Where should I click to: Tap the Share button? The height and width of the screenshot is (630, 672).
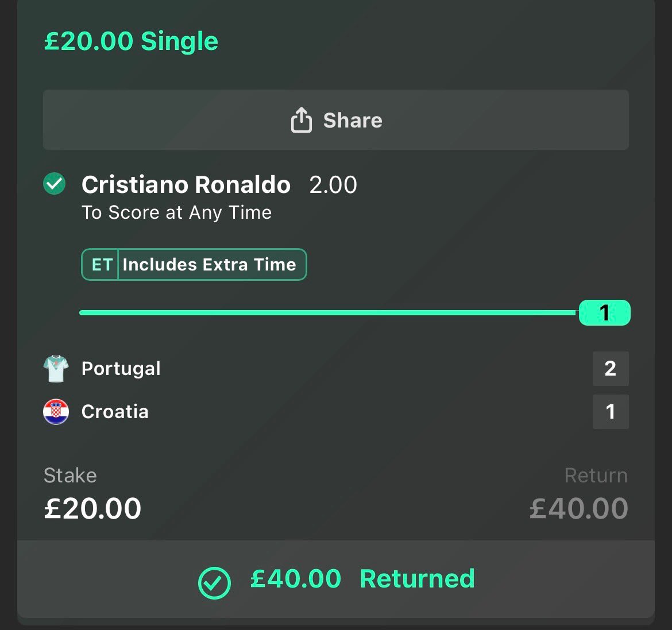(x=336, y=119)
